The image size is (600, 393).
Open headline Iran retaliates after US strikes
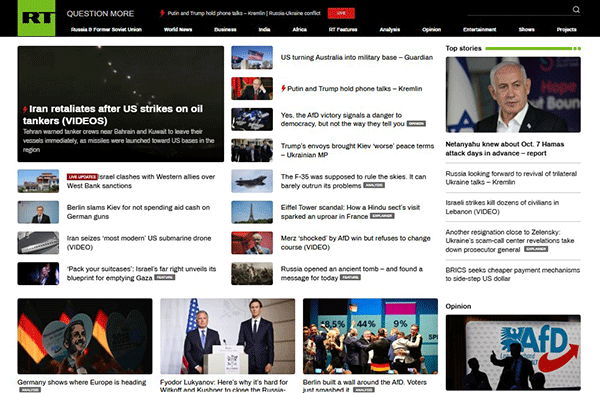[112, 115]
